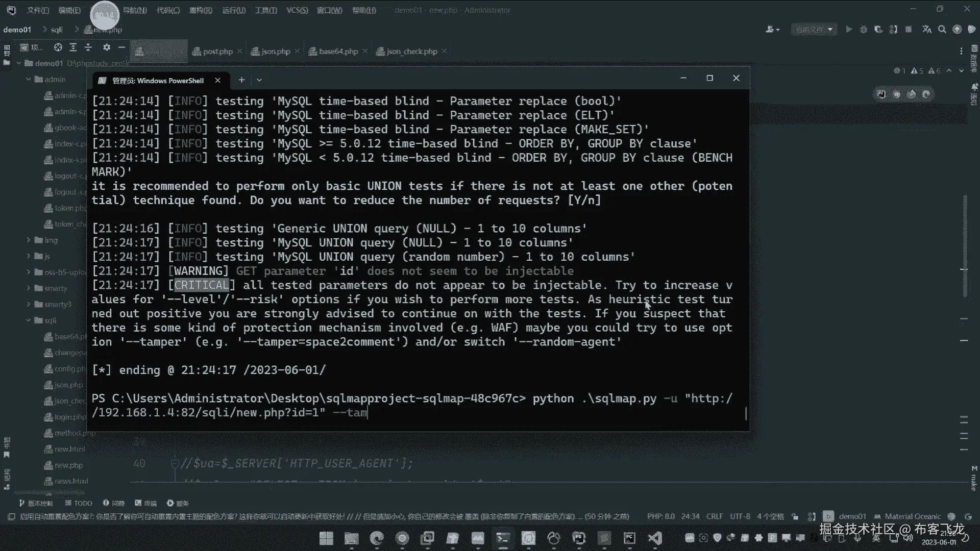Open PowerShell new-tab dropdown chevron
The height and width of the screenshot is (551, 980).
point(259,80)
